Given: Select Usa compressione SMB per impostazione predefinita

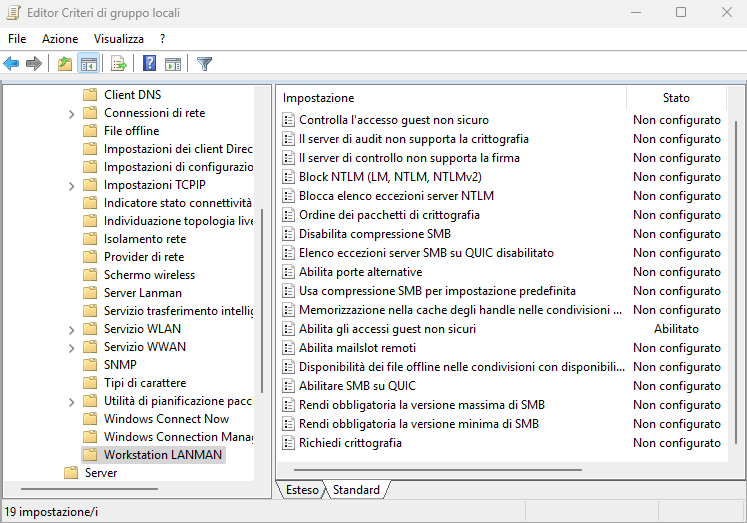Looking at the screenshot, I should (x=437, y=291).
